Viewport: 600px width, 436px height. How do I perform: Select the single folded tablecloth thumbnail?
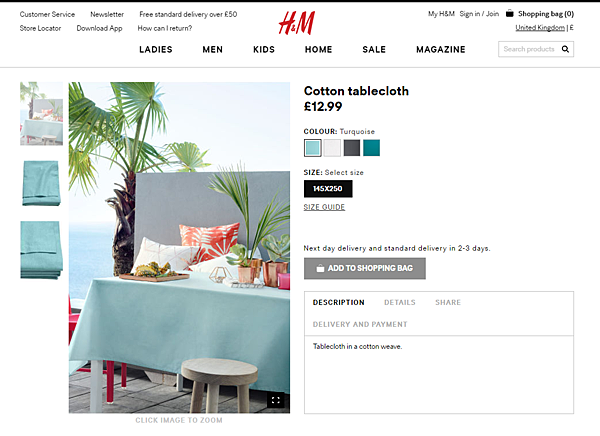pyautogui.click(x=41, y=183)
